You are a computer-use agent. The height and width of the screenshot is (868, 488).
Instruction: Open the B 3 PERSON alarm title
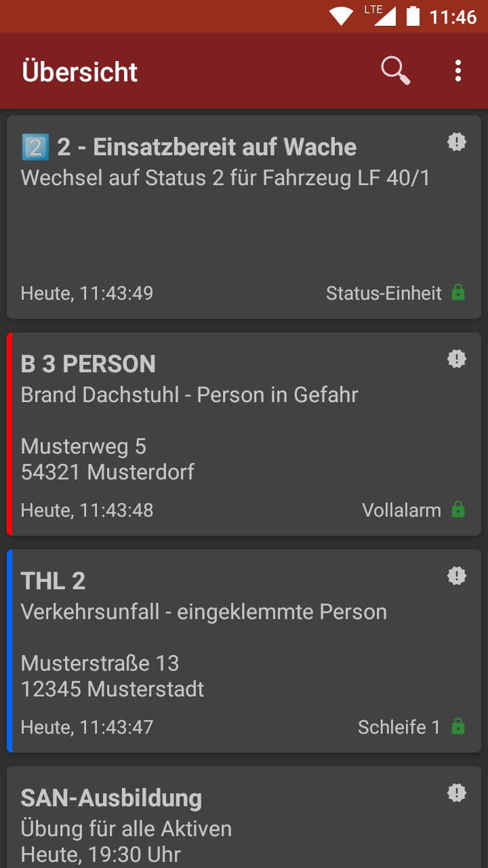click(x=88, y=364)
